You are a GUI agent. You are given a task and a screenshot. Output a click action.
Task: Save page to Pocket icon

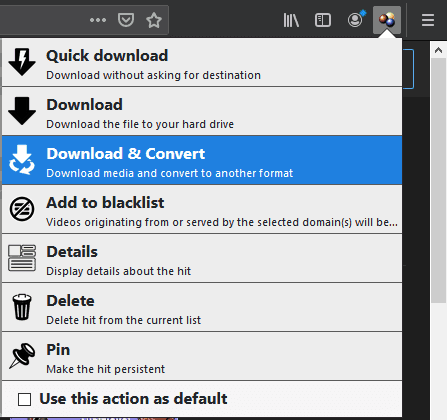pyautogui.click(x=126, y=20)
